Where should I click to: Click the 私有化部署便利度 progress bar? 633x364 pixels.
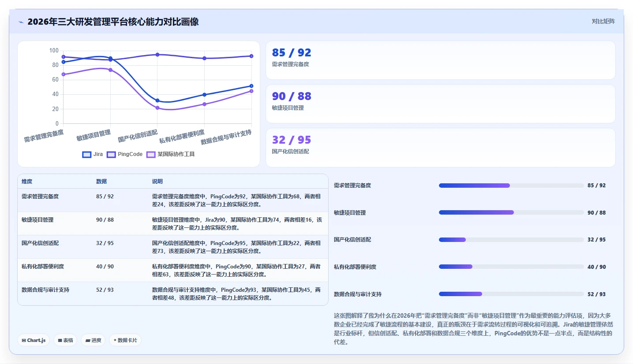pos(511,267)
